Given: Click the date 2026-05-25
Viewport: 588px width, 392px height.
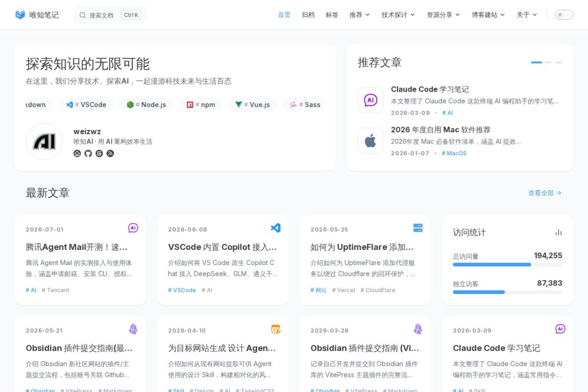Looking at the screenshot, I should [x=329, y=229].
